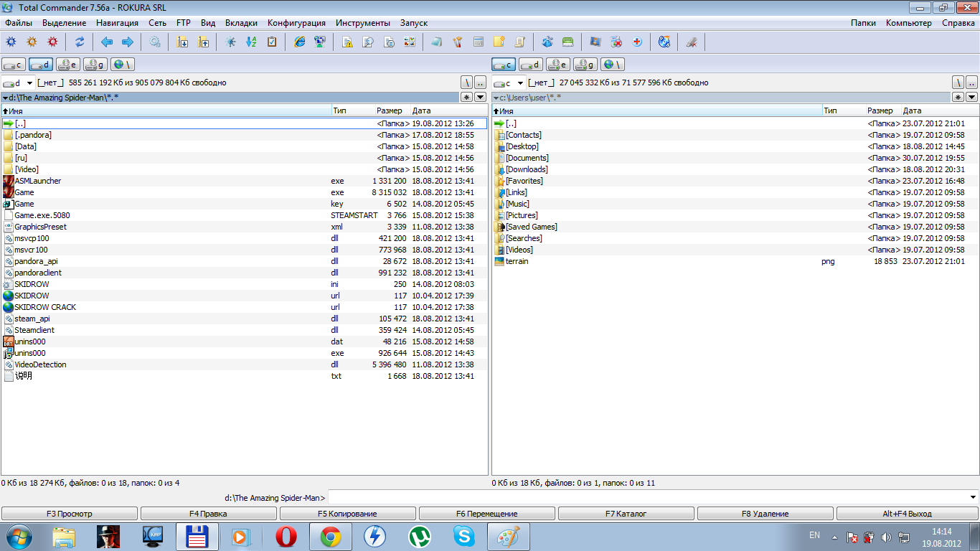
Task: Click the F7 Каталог button
Action: 626,514
